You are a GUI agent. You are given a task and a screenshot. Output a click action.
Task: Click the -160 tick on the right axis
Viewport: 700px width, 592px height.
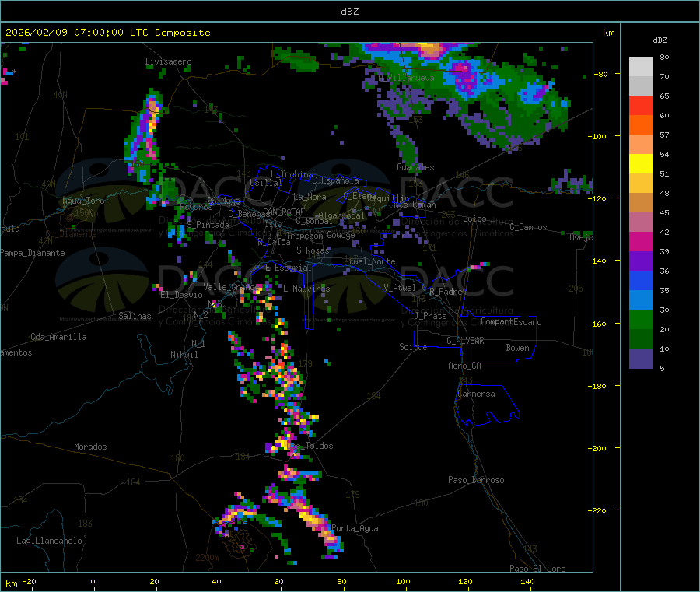[x=597, y=324]
